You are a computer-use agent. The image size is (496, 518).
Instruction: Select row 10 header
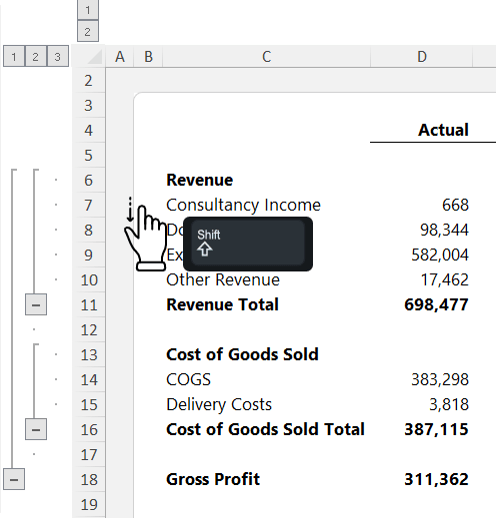click(x=89, y=280)
